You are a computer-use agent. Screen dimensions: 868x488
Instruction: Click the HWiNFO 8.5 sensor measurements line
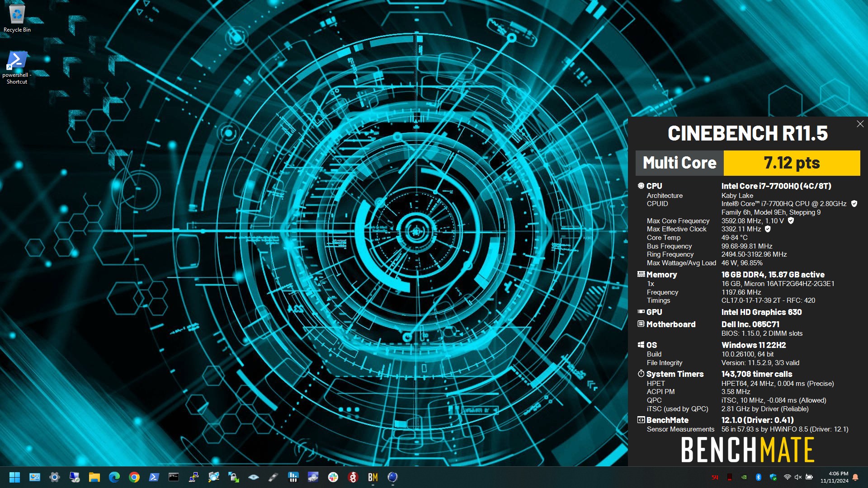(784, 429)
